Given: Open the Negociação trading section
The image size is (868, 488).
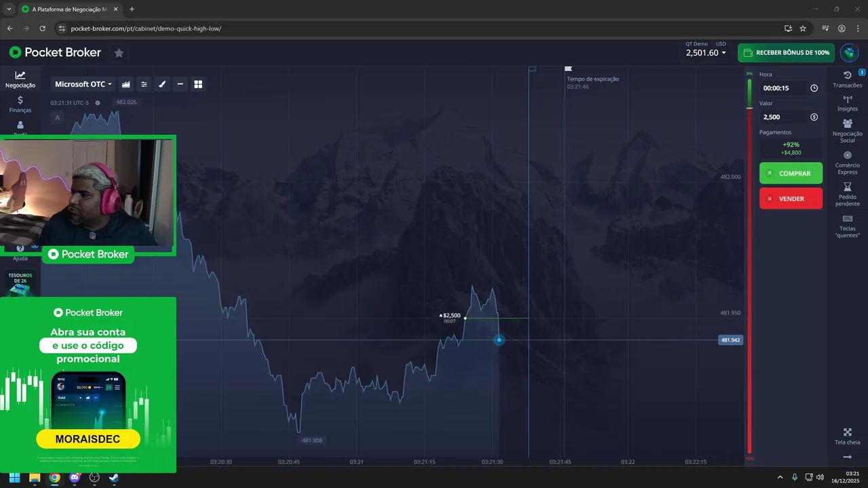Looking at the screenshot, I should coord(20,79).
